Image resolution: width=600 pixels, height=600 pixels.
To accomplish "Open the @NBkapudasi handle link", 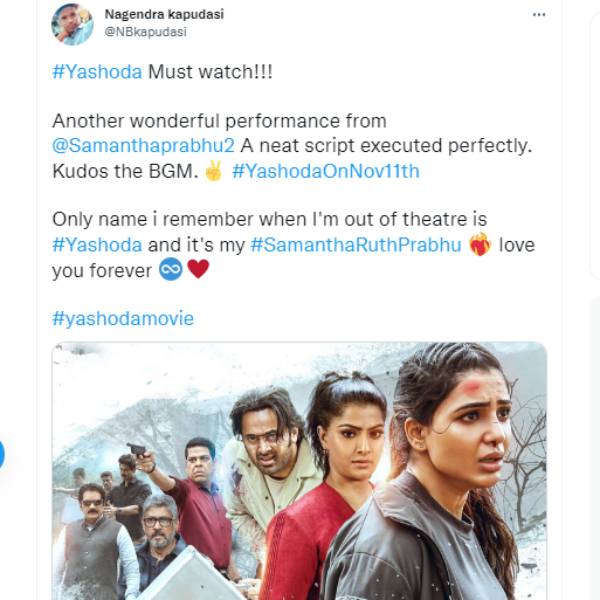I will click(x=144, y=31).
